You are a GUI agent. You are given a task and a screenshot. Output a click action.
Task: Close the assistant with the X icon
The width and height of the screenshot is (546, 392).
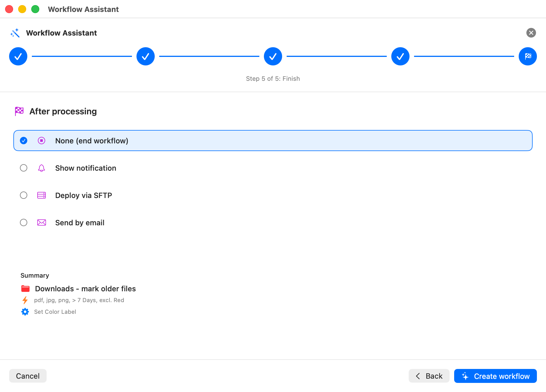[x=531, y=33]
